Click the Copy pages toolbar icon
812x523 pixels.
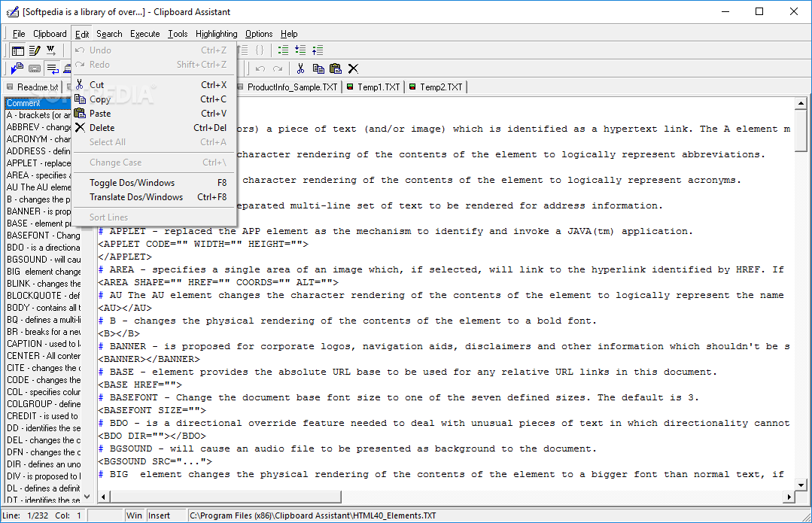318,68
